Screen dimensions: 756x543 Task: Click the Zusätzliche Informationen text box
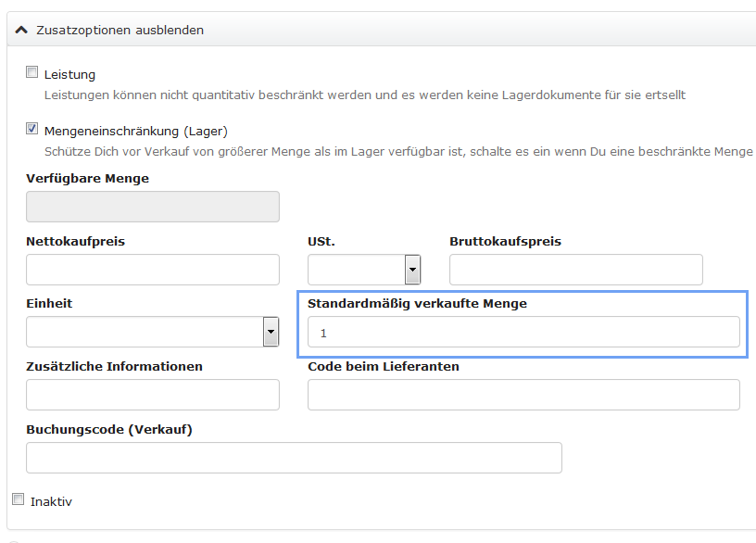point(153,394)
